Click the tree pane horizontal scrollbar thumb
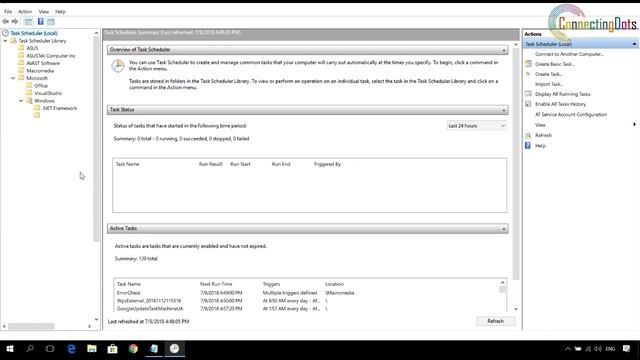 31,326
